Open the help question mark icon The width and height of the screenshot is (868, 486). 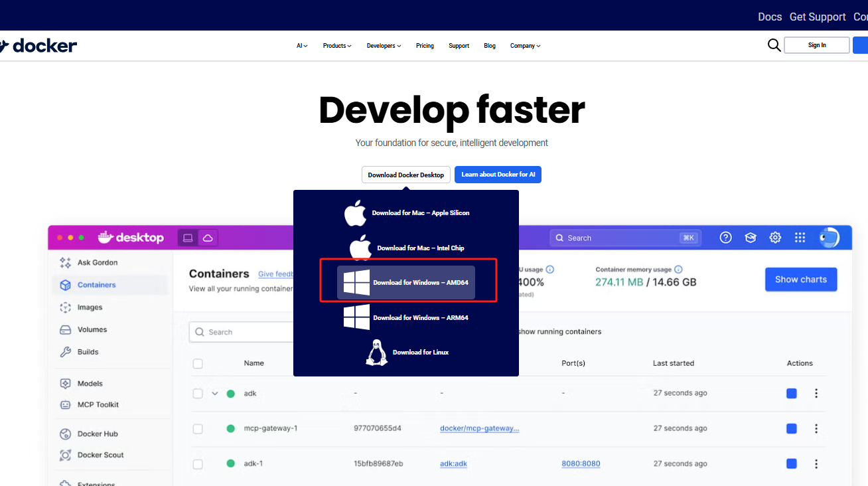pos(726,238)
